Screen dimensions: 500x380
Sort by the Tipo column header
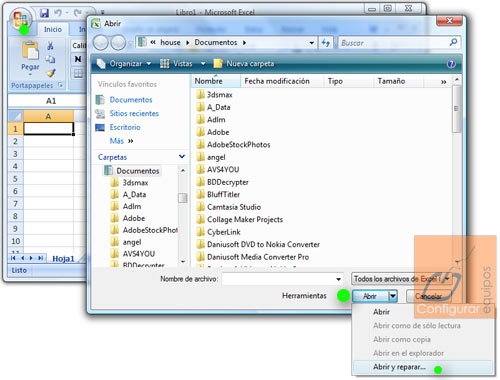point(348,81)
